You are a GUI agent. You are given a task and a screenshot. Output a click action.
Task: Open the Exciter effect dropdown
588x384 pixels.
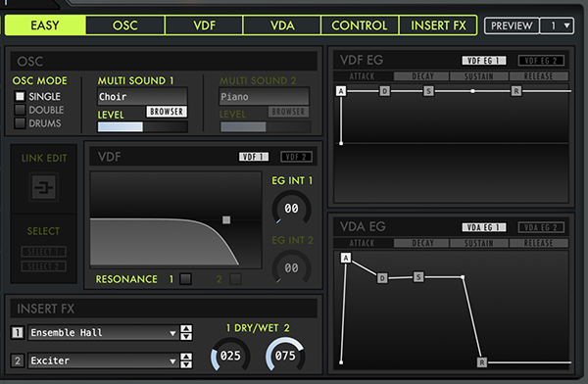pos(102,360)
